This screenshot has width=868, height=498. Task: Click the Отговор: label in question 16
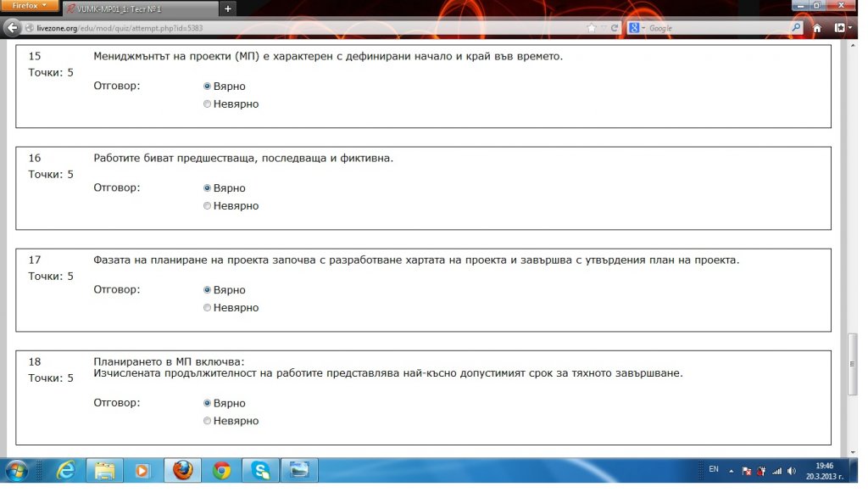[x=117, y=187]
